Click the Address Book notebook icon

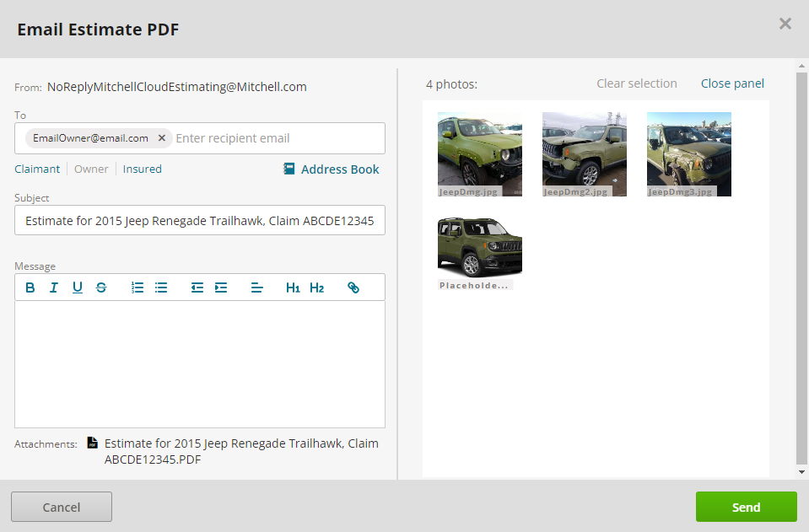point(289,169)
